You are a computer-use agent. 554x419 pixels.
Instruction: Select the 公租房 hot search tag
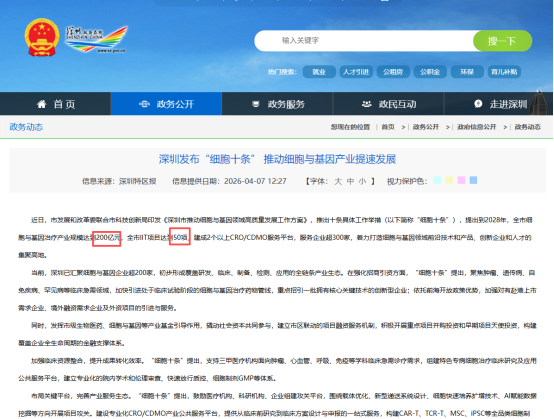393,72
